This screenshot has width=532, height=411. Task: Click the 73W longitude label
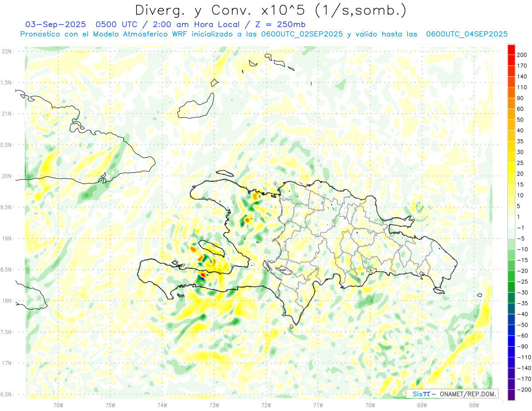point(214,405)
